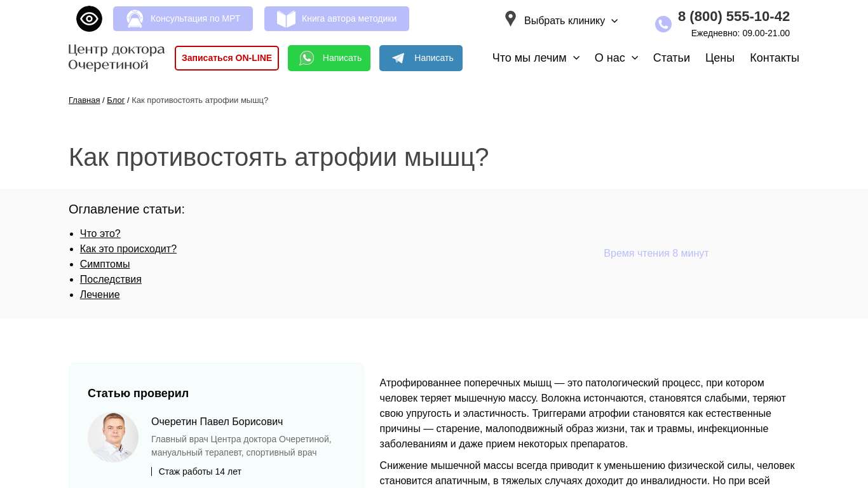The height and width of the screenshot is (488, 868).
Task: Click the open book icon
Action: click(286, 19)
